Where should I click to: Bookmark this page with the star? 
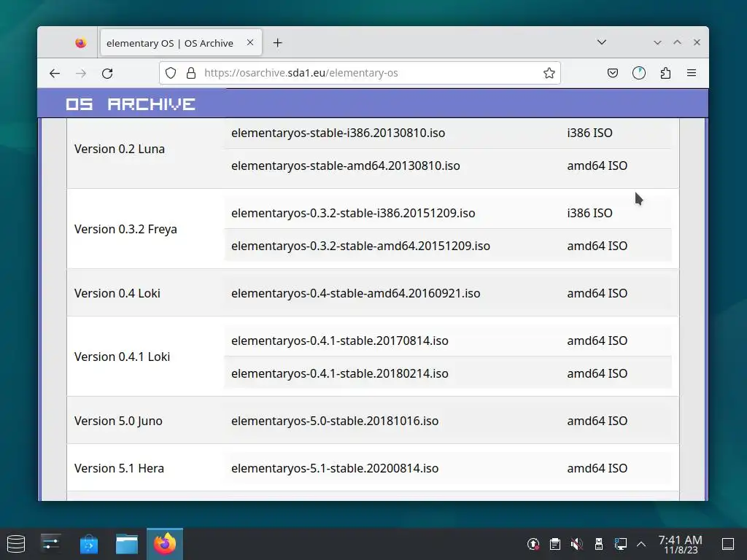coord(549,73)
